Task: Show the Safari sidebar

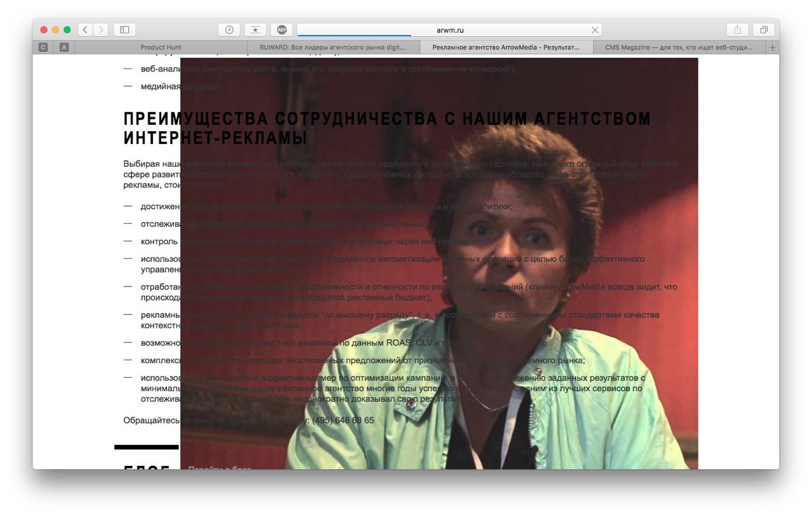Action: point(124,30)
